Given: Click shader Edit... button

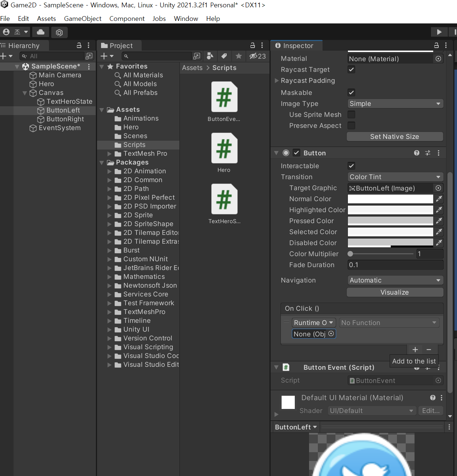Looking at the screenshot, I should (431, 411).
